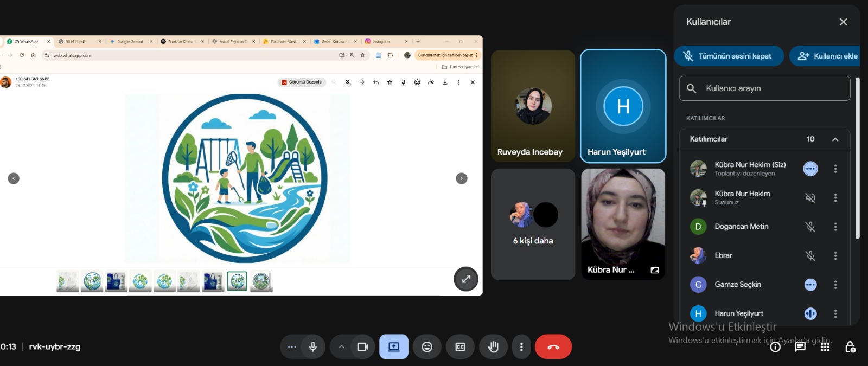Open meeting details info icon

775,347
